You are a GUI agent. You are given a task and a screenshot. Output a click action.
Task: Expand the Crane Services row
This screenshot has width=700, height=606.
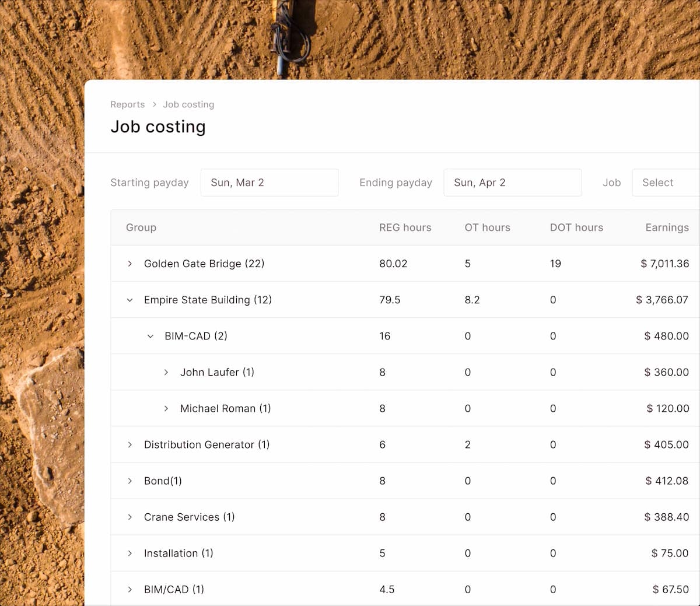[129, 517]
